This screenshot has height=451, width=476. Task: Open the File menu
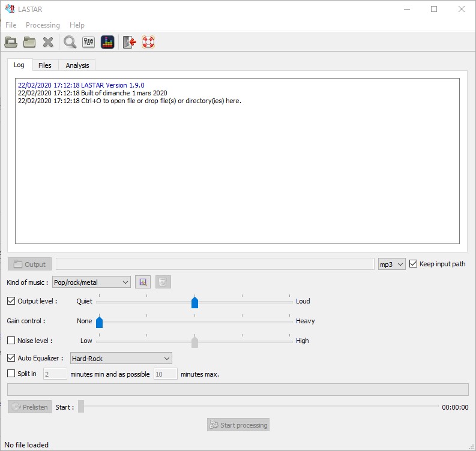coord(11,25)
